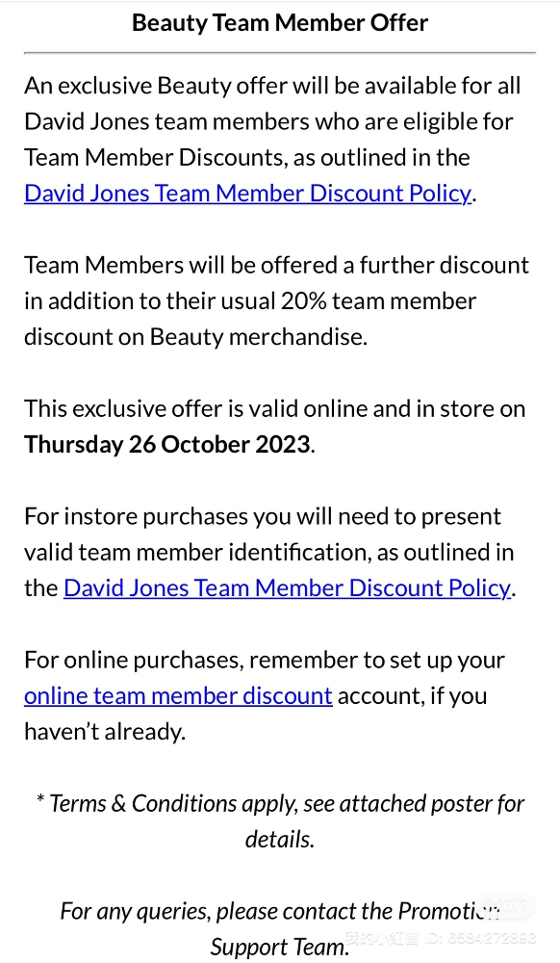Click the 'haven't already.' text
This screenshot has height=963, width=560.
click(105, 731)
